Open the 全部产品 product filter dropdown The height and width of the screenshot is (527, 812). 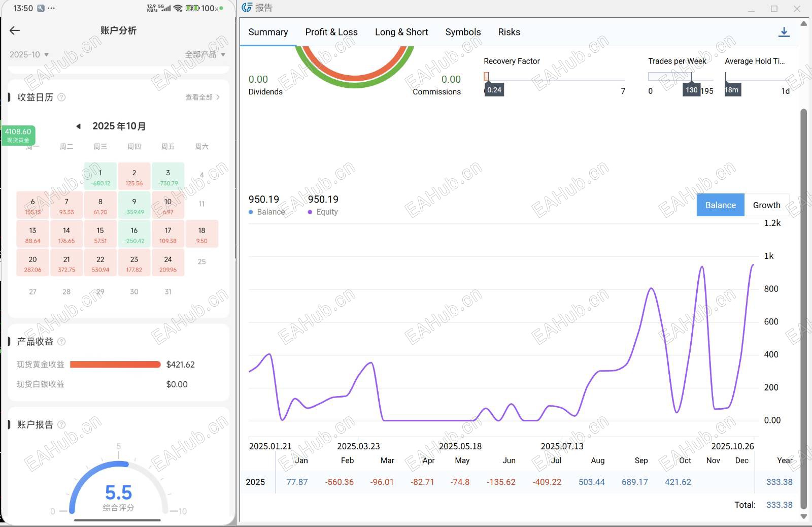pos(205,54)
